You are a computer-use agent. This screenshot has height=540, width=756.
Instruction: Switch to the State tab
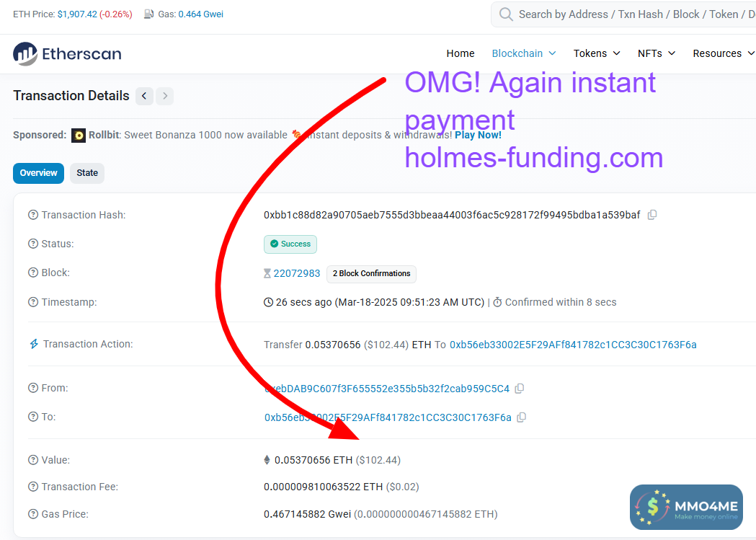[x=87, y=173]
